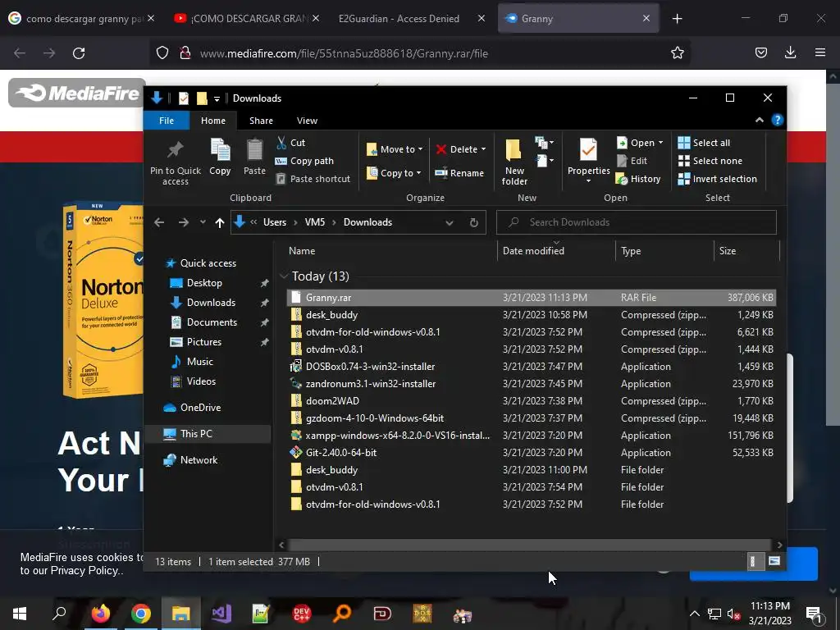Close the Granny browser tab

(646, 18)
